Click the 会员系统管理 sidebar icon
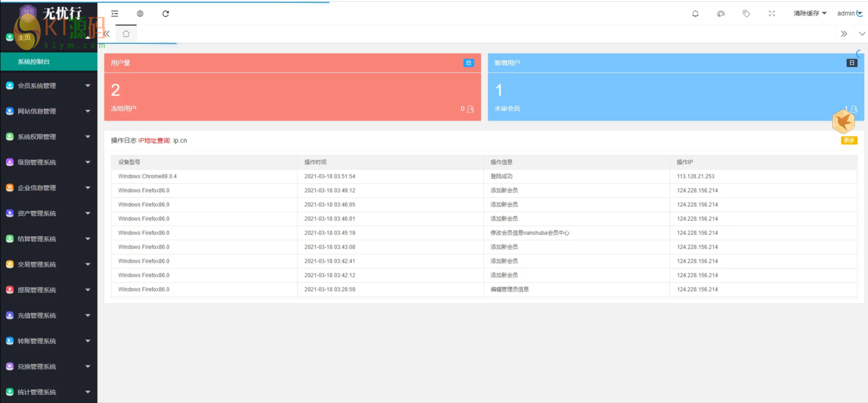Viewport: 868px width, 403px height. [10, 85]
